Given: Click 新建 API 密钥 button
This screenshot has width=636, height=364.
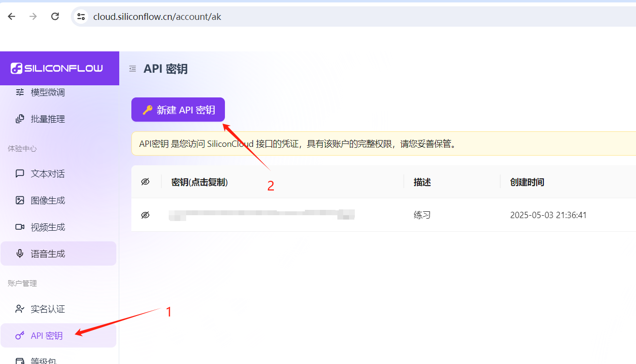Looking at the screenshot, I should [x=178, y=110].
